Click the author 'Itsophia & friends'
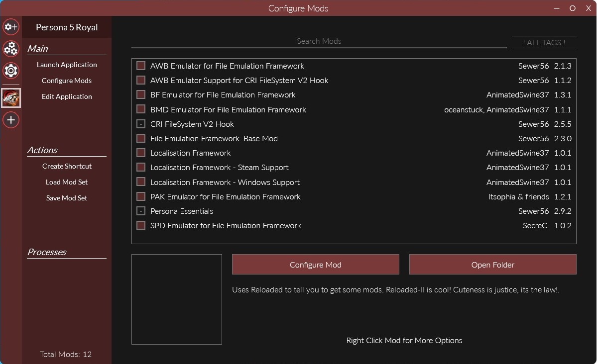 pos(518,196)
